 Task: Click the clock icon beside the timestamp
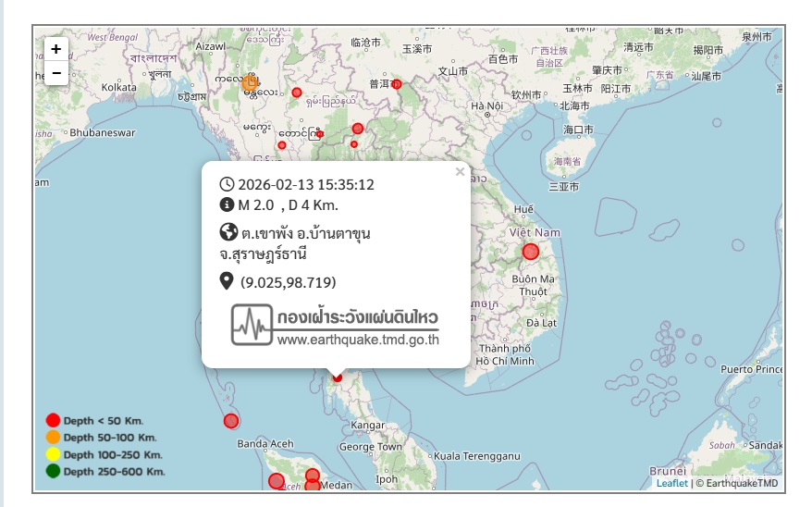coord(227,184)
